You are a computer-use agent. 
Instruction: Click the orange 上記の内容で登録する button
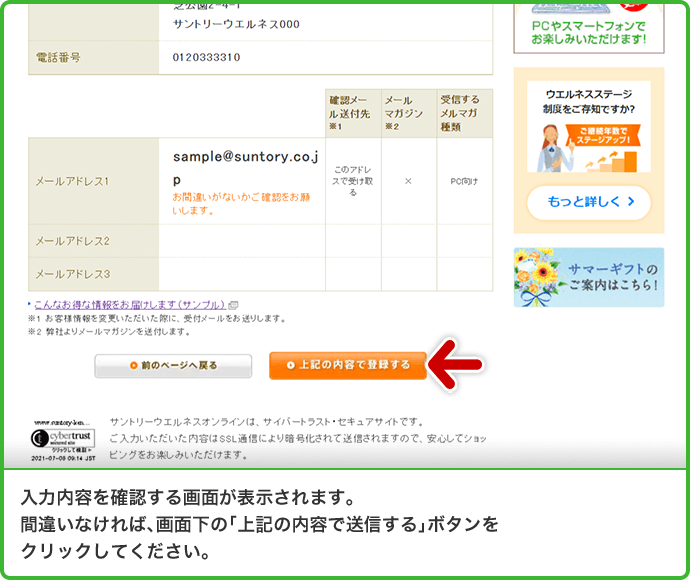[x=348, y=365]
